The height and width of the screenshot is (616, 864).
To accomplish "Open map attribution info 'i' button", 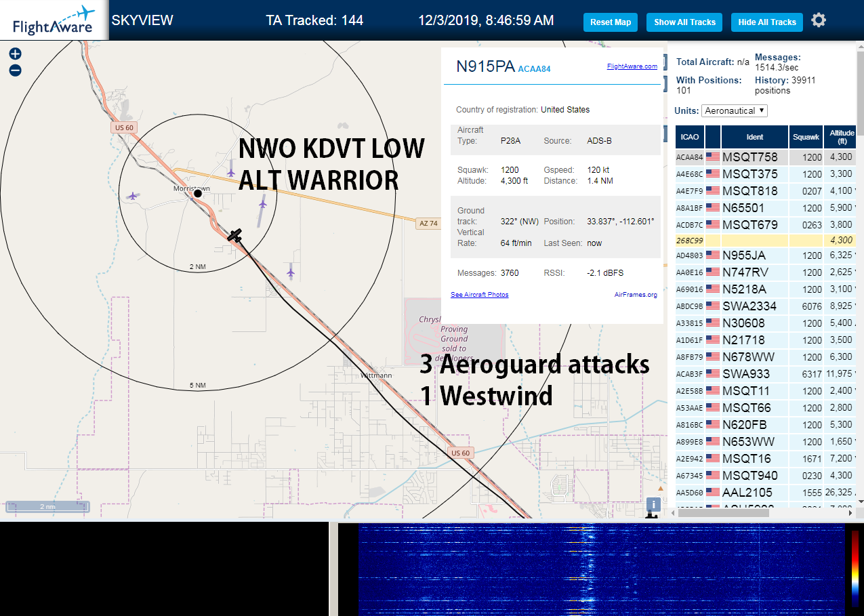I will point(653,504).
